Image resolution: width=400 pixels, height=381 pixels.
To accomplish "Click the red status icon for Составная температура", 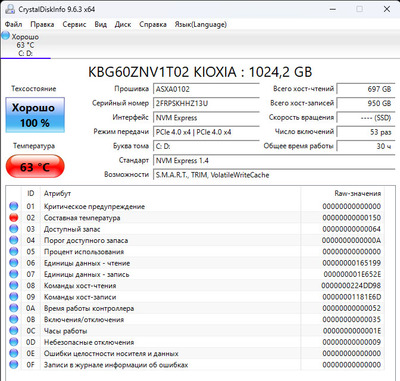I will (x=14, y=218).
